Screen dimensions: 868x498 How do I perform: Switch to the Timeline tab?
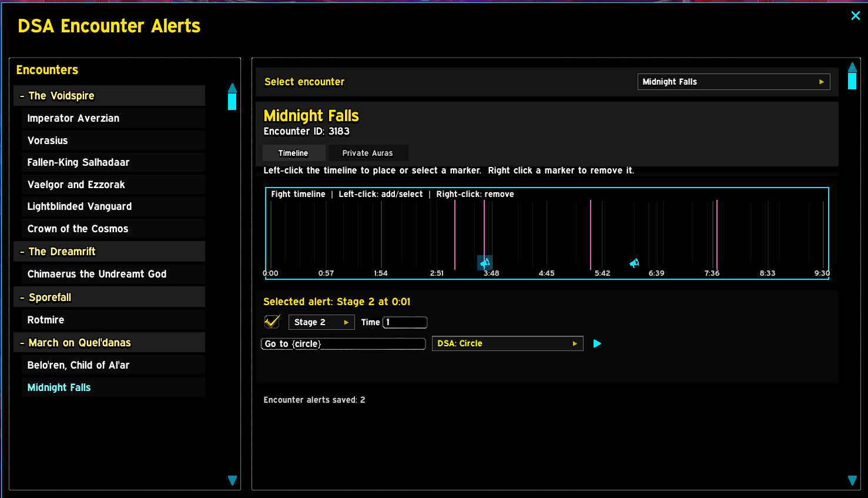click(x=293, y=153)
